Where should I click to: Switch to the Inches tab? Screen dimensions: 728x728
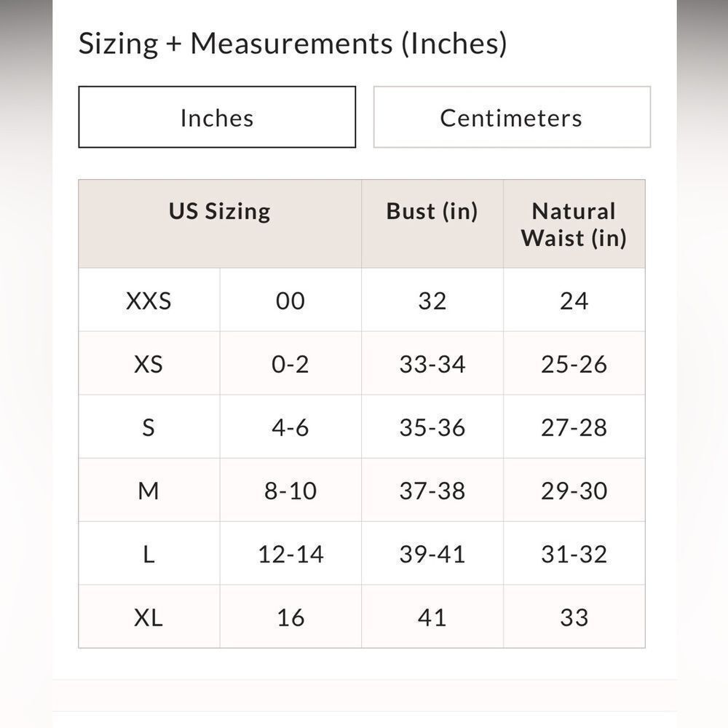tap(217, 117)
